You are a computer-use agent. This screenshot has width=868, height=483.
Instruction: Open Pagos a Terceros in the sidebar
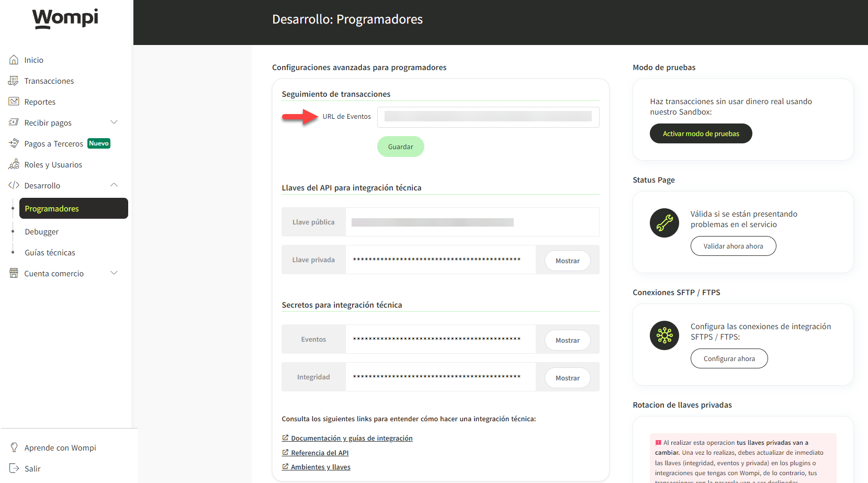click(x=54, y=144)
